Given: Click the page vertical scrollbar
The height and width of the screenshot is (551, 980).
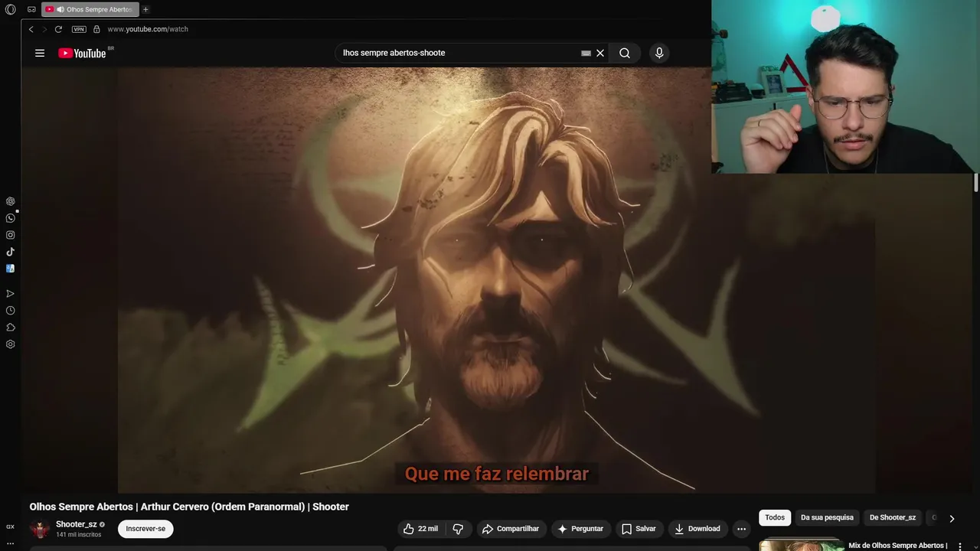Looking at the screenshot, I should [976, 182].
